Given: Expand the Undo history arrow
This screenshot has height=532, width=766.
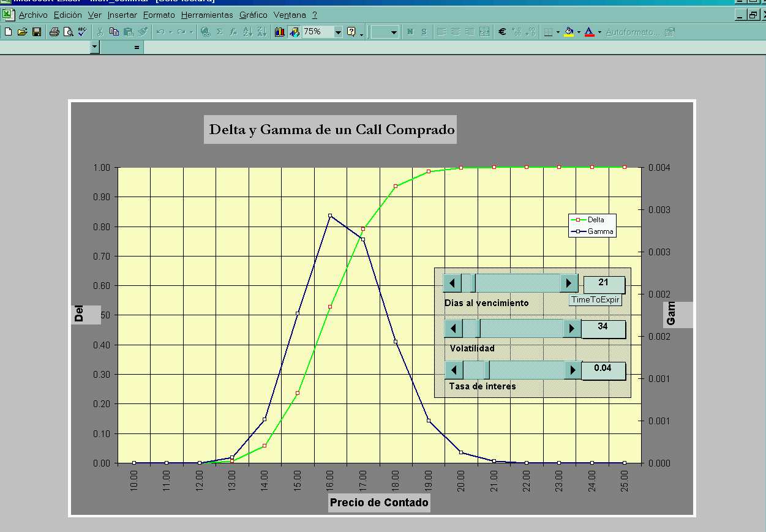Looking at the screenshot, I should tap(170, 32).
